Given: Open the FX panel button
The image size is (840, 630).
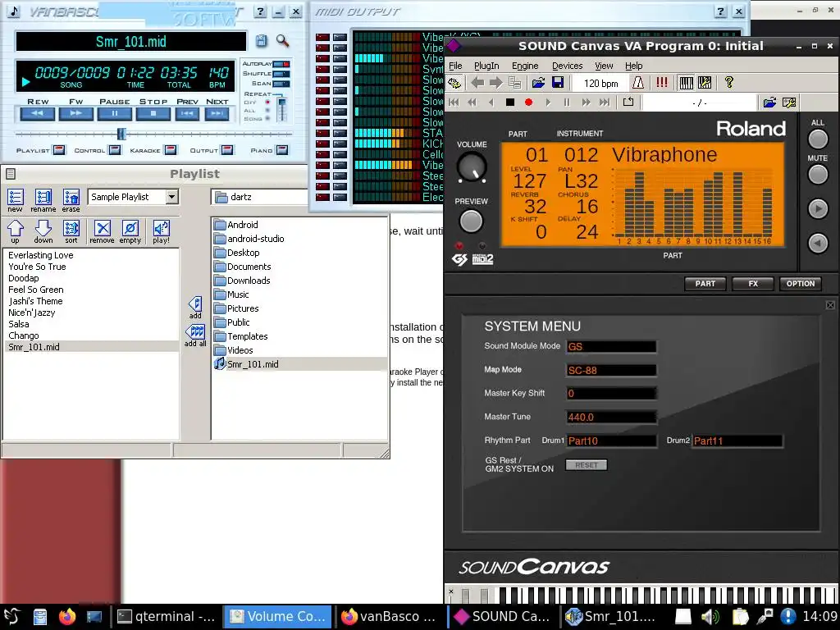Looking at the screenshot, I should pos(753,283).
